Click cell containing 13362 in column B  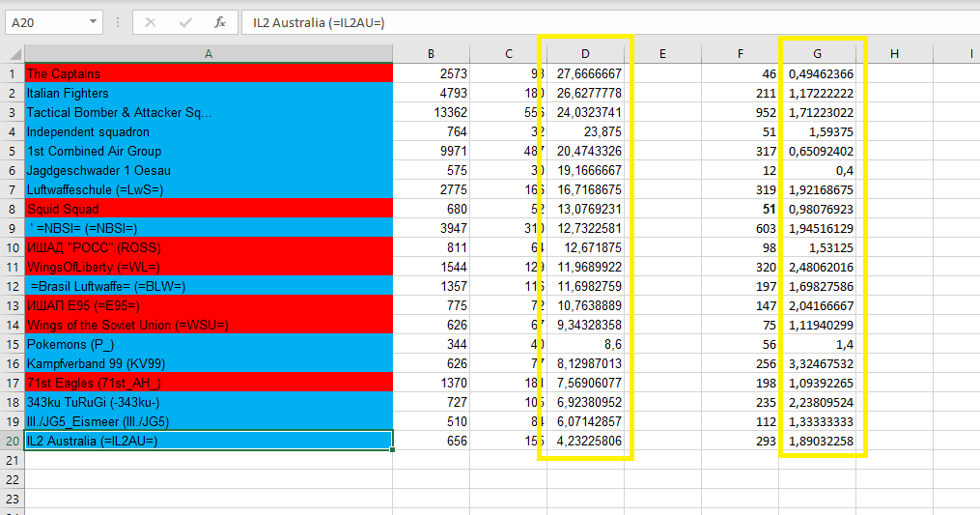[432, 112]
